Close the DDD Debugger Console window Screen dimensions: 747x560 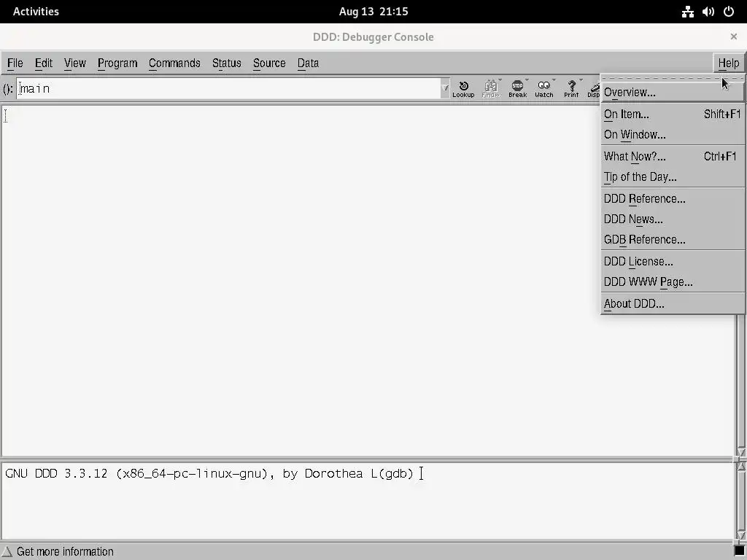734,36
